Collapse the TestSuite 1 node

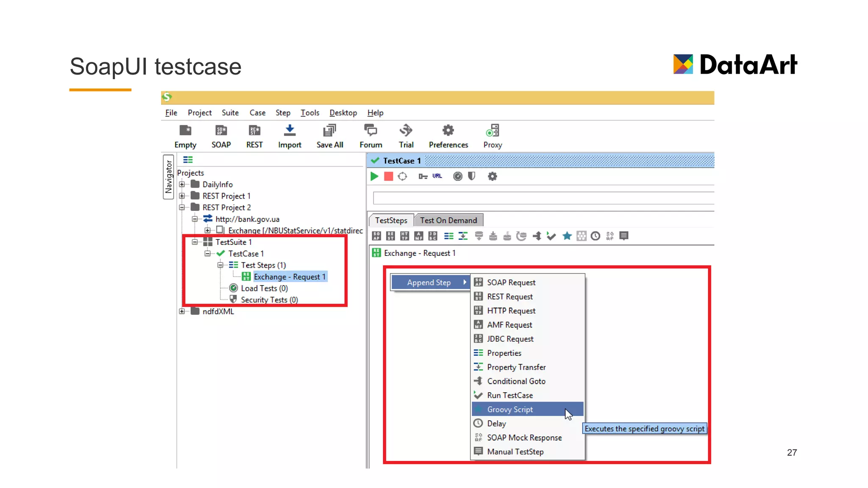coord(195,242)
